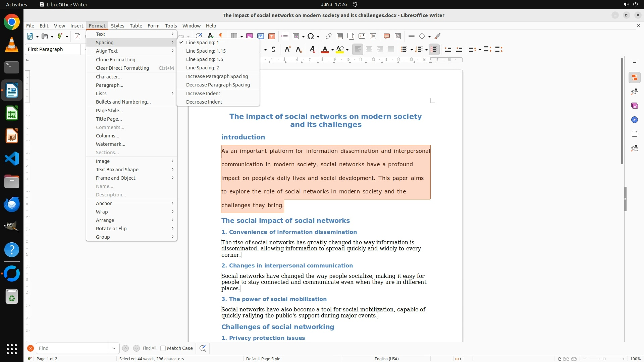Open the Font Color dropdown arrow
Viewport: 644px width, 362px height.
point(332,50)
